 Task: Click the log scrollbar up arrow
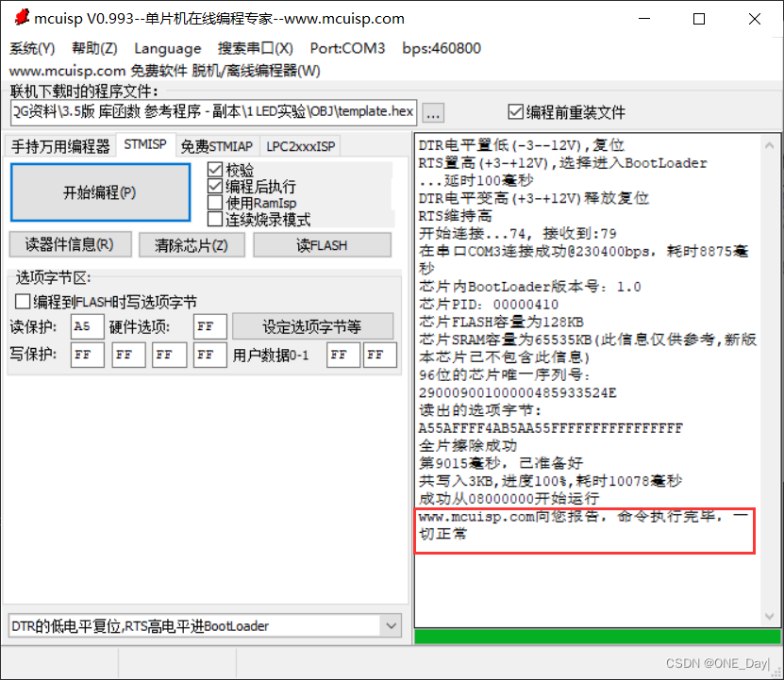click(769, 145)
